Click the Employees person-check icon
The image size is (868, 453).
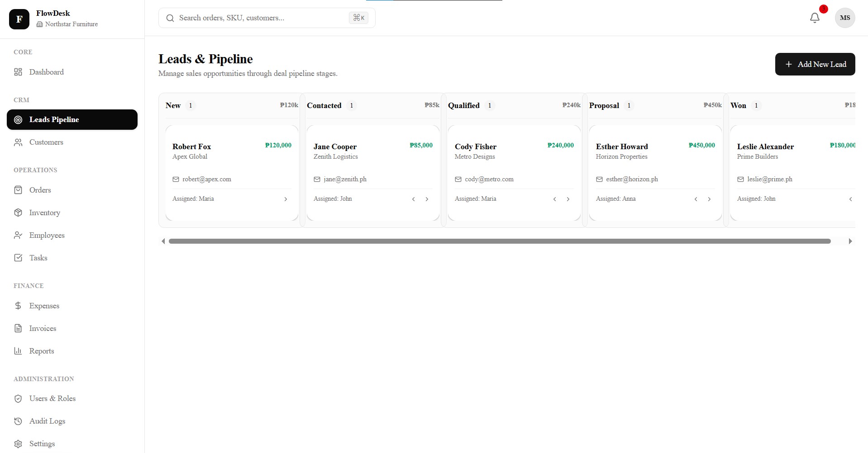click(18, 235)
